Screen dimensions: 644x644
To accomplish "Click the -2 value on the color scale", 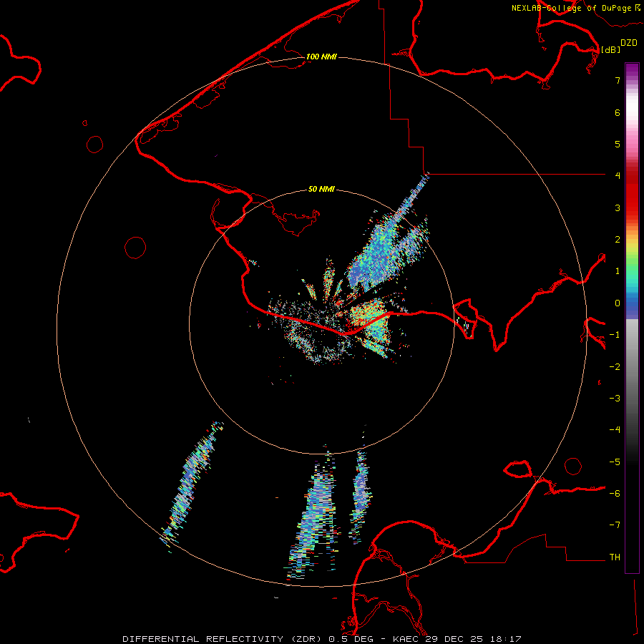I will click(615, 367).
